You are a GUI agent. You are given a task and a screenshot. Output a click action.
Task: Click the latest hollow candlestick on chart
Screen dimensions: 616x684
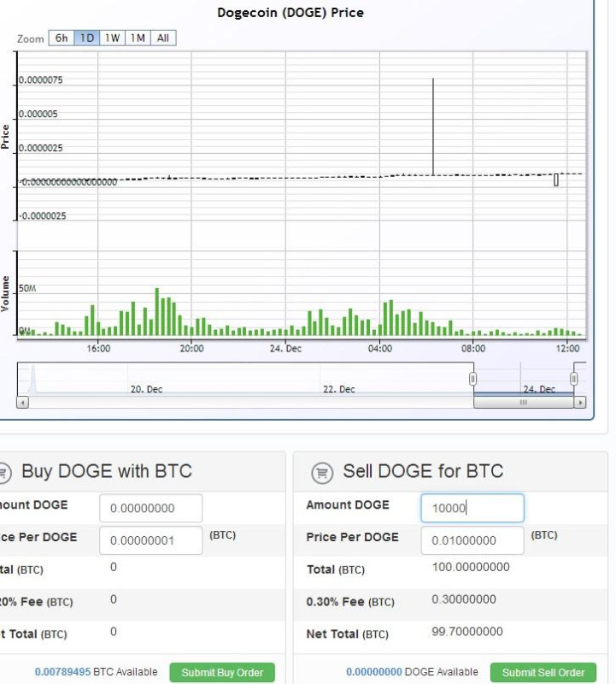556,180
